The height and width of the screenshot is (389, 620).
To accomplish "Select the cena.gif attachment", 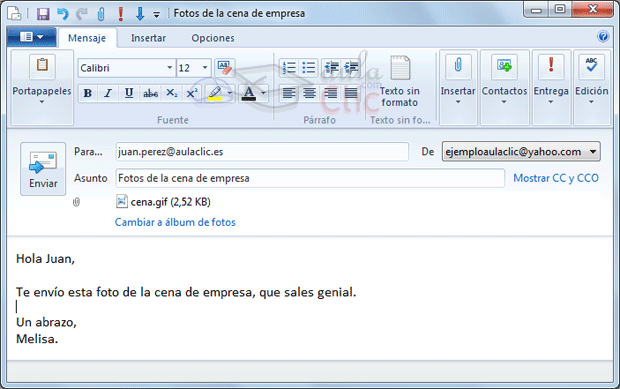I will click(x=163, y=202).
